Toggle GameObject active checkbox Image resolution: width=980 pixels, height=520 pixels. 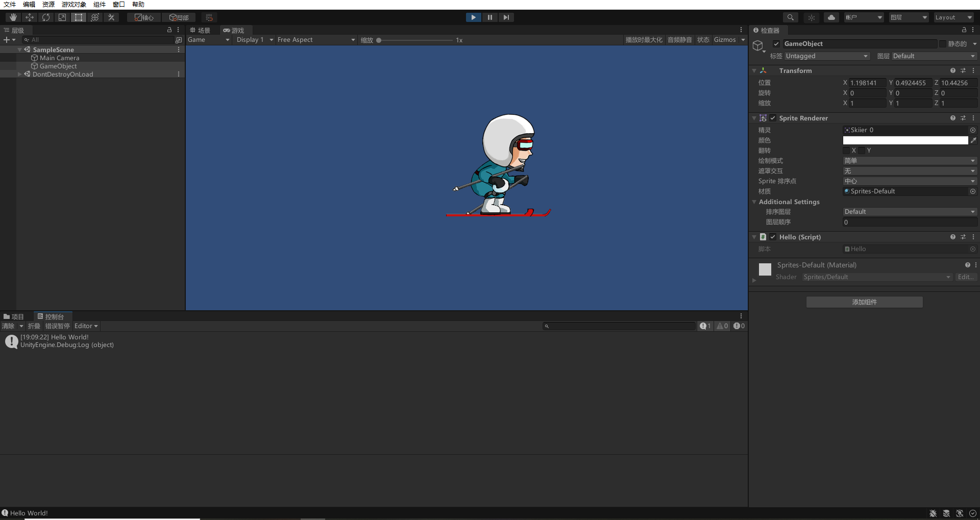(776, 44)
